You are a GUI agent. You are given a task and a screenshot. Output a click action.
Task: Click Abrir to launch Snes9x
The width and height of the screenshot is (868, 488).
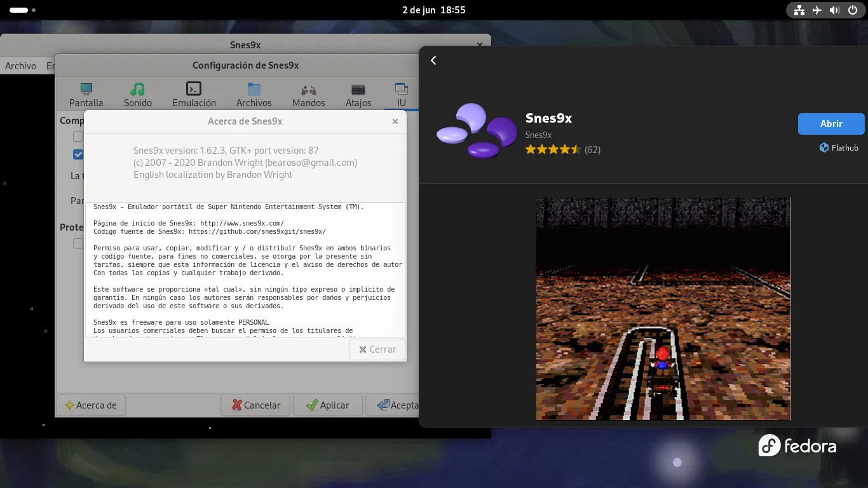(831, 124)
